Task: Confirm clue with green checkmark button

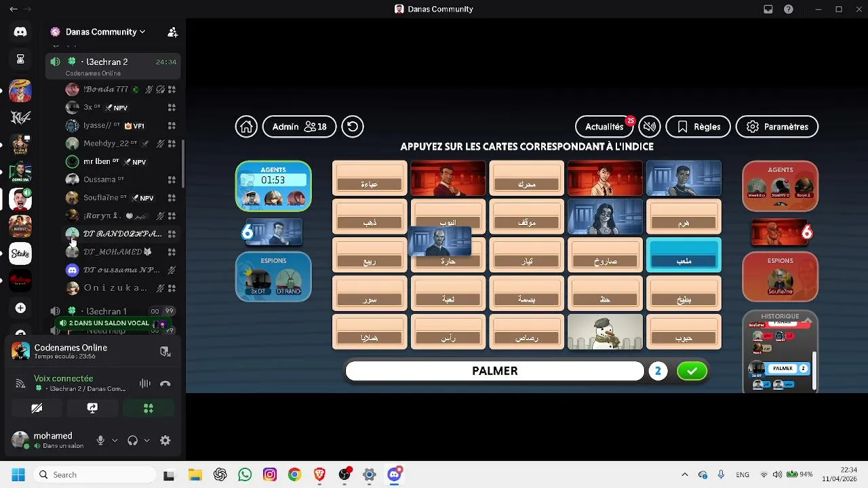Action: point(692,371)
